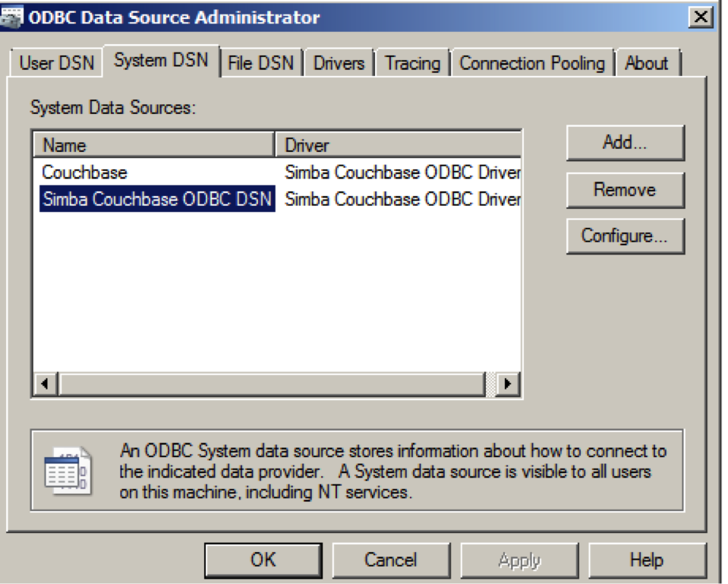Select the System DSN tab
The height and width of the screenshot is (584, 728).
click(161, 61)
